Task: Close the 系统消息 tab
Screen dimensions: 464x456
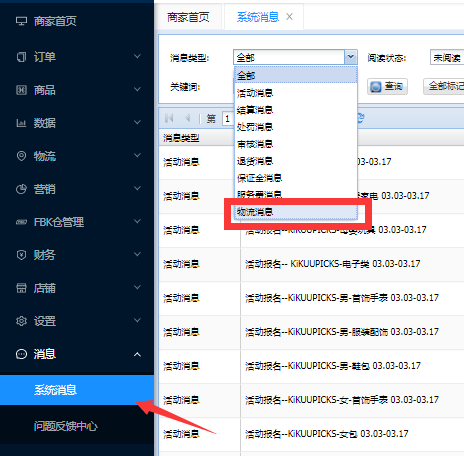Action: point(289,17)
